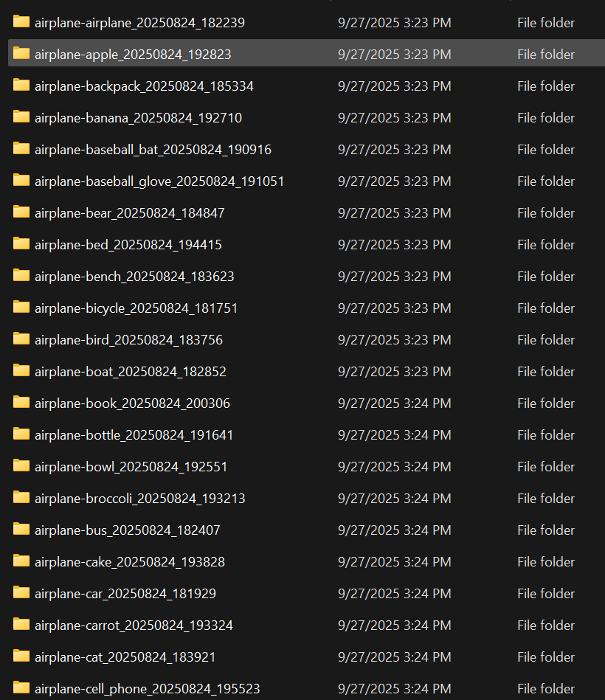
Task: Select the airplane-bird_20250824_183756 folder name
Action: (x=128, y=340)
